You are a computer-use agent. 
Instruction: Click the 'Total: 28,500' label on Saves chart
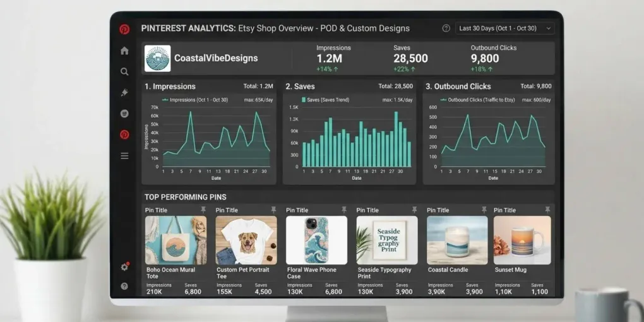click(x=395, y=86)
